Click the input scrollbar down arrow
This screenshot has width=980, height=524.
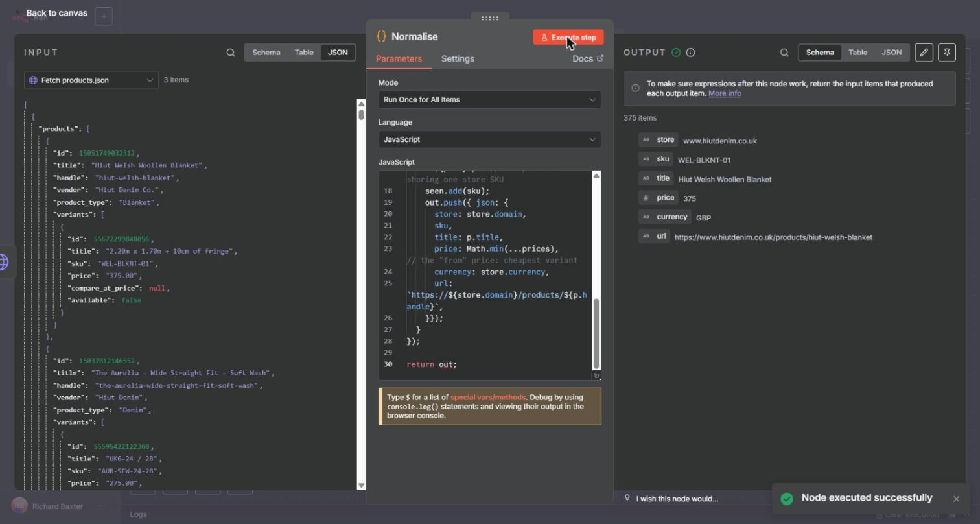(361, 486)
